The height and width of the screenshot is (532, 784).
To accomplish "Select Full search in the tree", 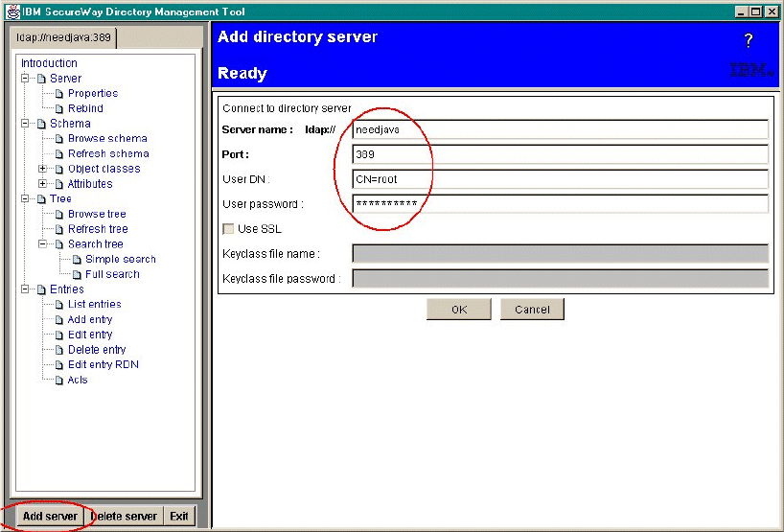I will coord(112,274).
